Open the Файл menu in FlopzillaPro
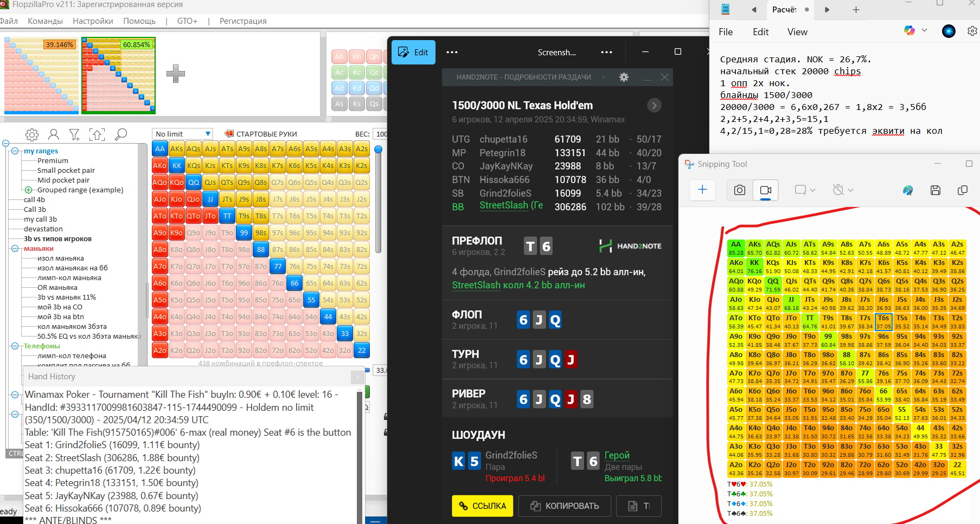This screenshot has height=524, width=980. tap(9, 21)
